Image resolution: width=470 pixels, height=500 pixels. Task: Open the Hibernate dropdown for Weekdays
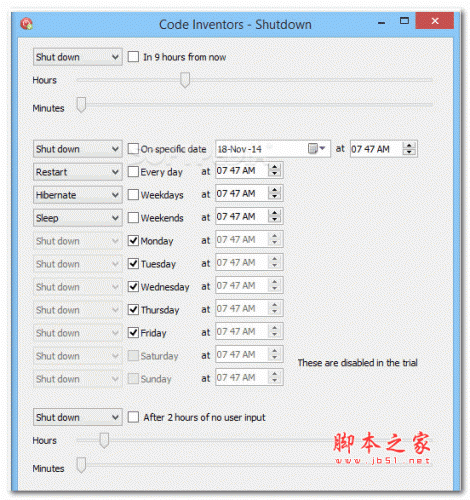(78, 195)
